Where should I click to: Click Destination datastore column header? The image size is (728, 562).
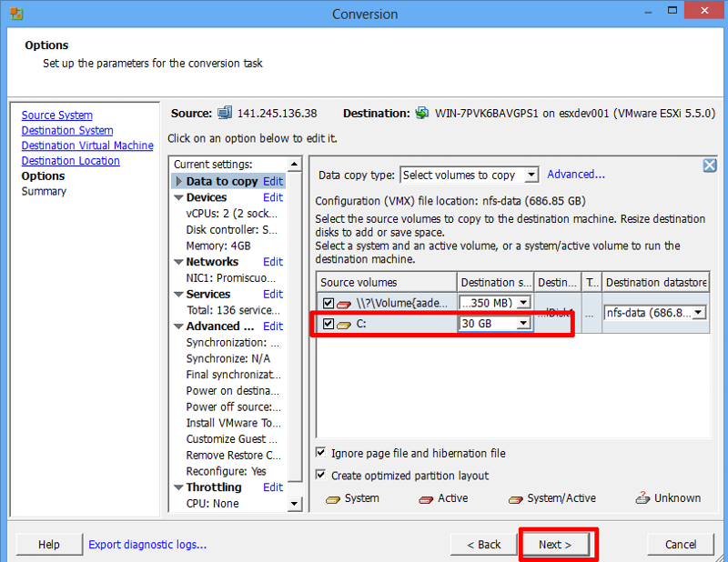656,282
